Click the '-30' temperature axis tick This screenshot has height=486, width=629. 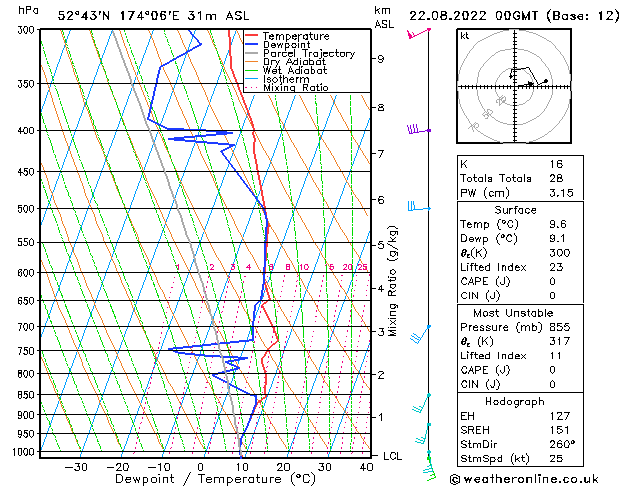coord(76,467)
